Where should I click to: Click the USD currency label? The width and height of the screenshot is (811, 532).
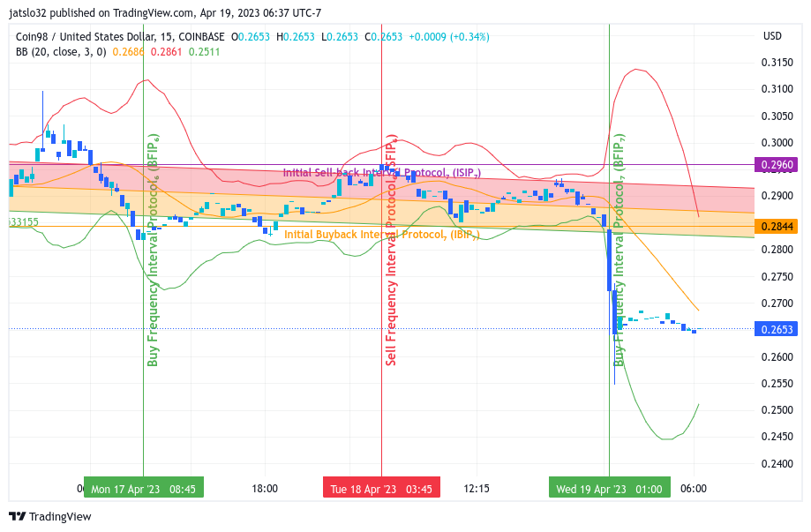(772, 35)
